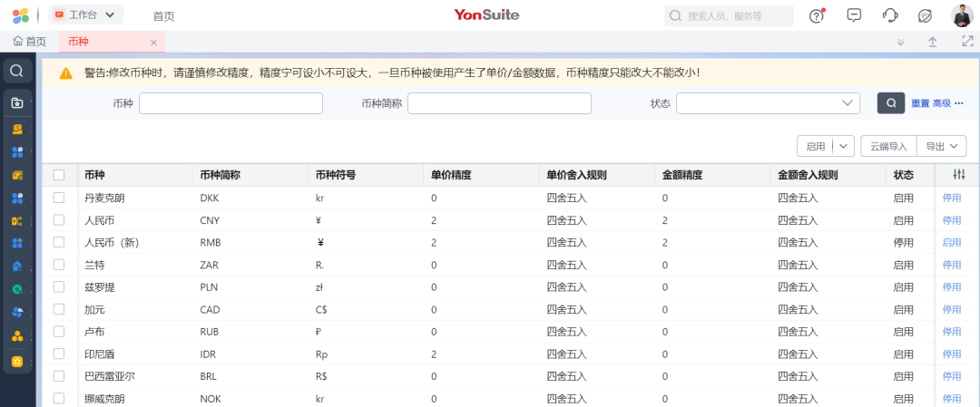Click the colorful YonSuite app logo at top-left
The width and height of the screenshot is (980, 407).
21,15
